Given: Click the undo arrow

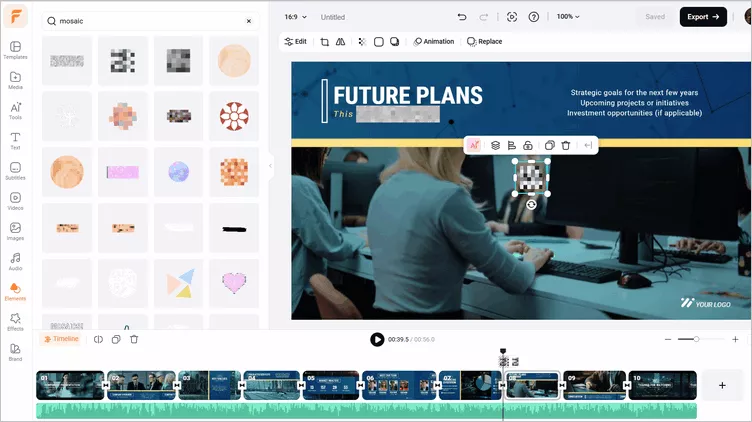Looking at the screenshot, I should click(x=461, y=17).
